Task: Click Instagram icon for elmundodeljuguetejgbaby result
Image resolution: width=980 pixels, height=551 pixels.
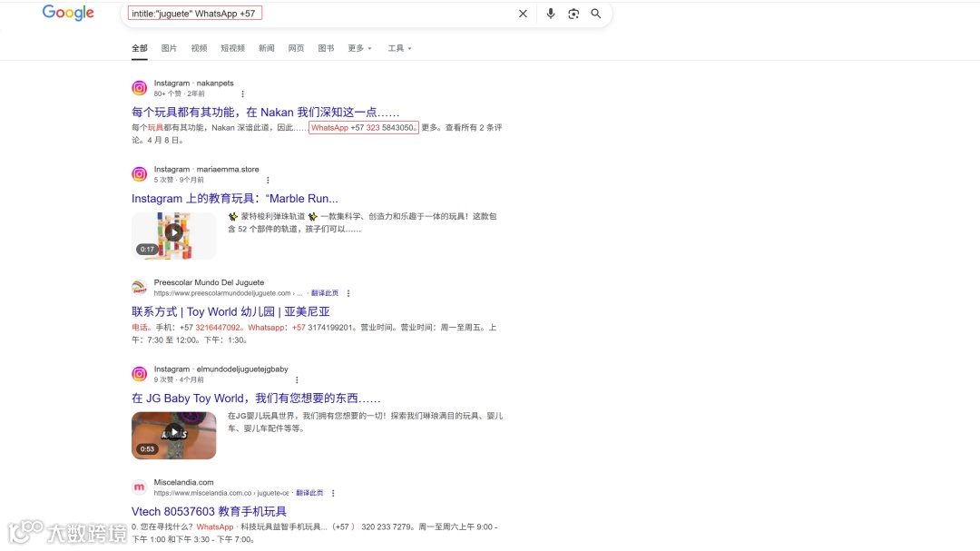Action: 140,374
